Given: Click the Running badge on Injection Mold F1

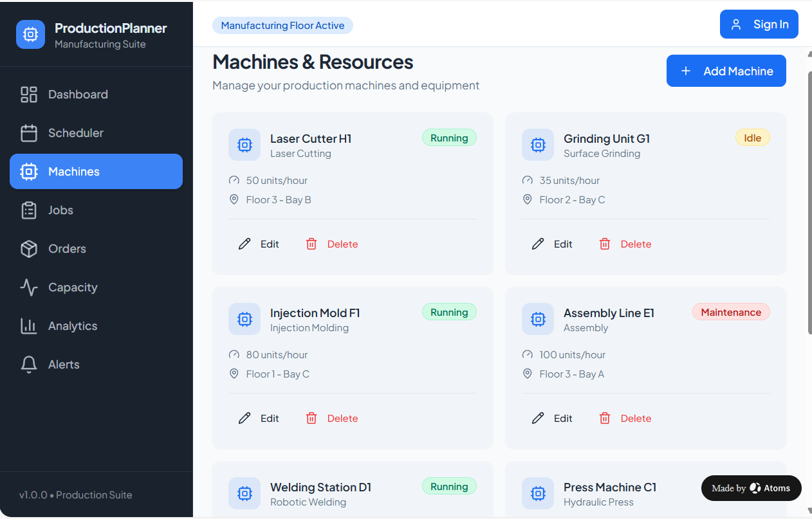Looking at the screenshot, I should tap(449, 312).
